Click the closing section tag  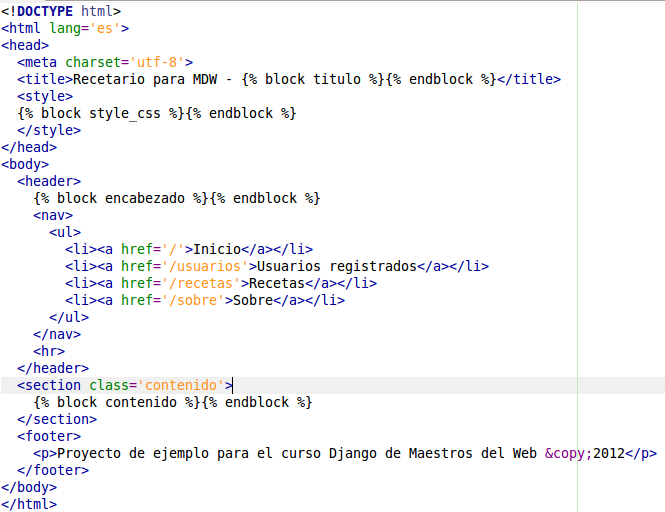pos(57,419)
